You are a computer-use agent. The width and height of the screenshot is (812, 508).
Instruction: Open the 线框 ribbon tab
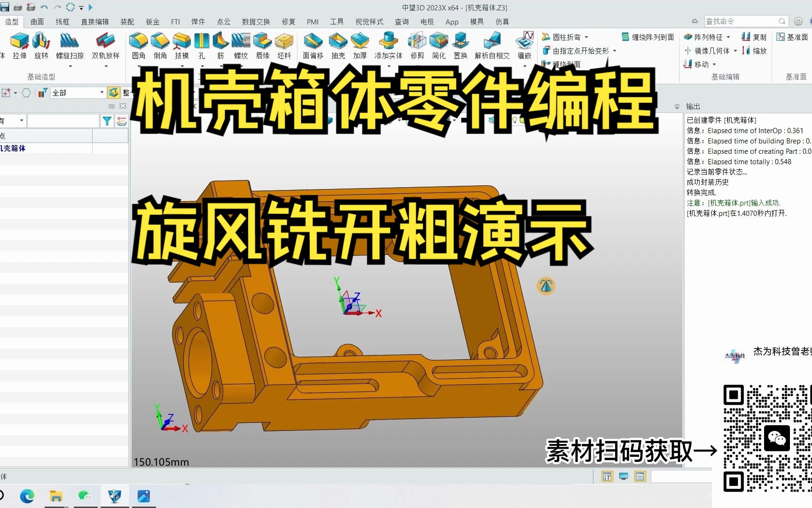(x=62, y=22)
